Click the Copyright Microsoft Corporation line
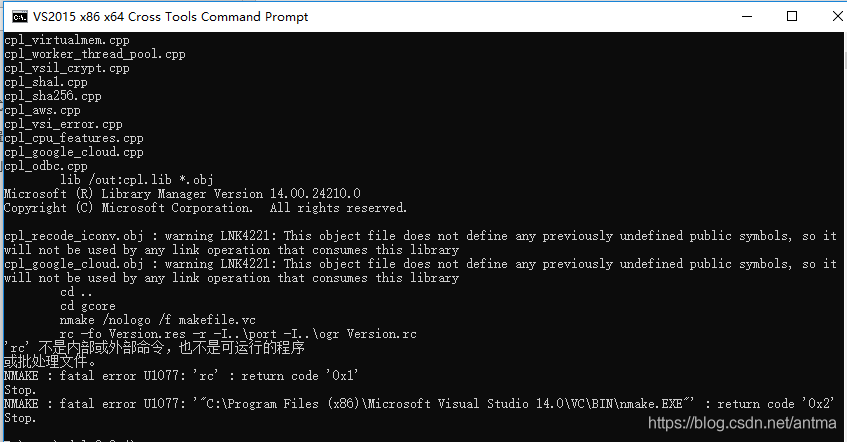Viewport: 847px width, 442px height. [x=205, y=208]
